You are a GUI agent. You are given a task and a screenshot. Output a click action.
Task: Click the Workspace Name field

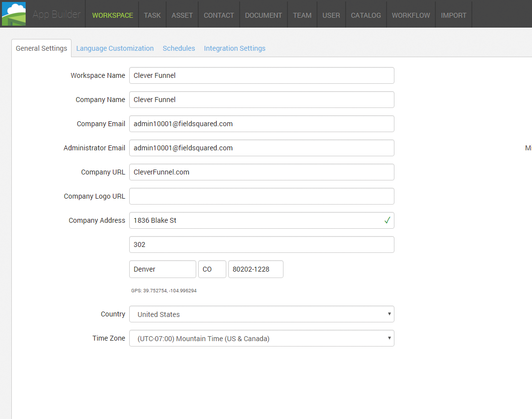(262, 75)
